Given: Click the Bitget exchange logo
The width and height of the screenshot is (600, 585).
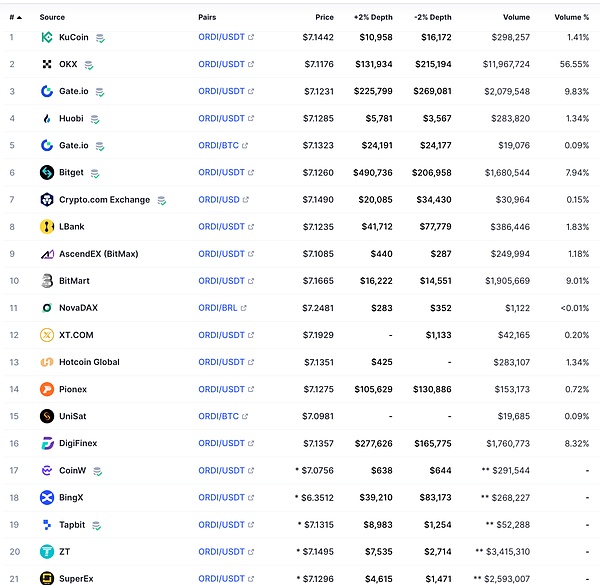Looking at the screenshot, I should tap(47, 173).
